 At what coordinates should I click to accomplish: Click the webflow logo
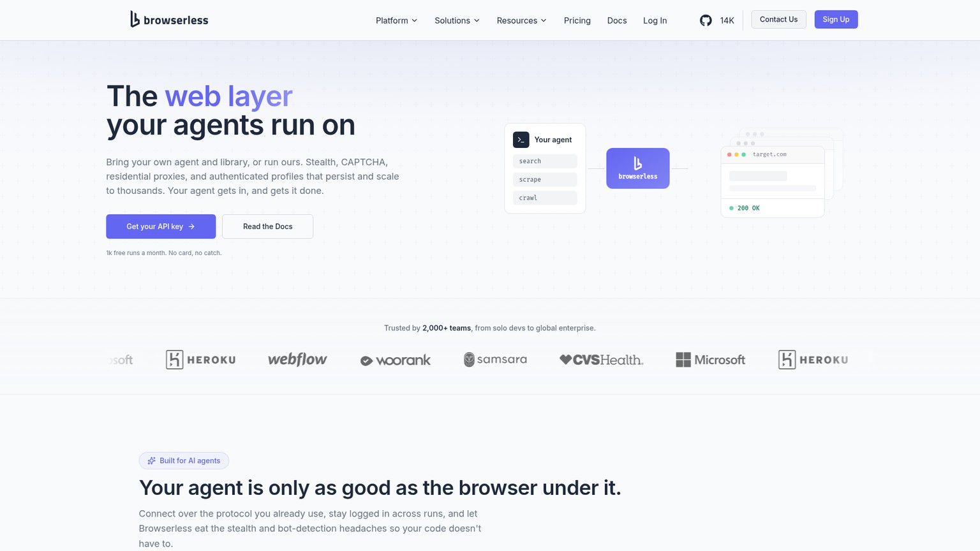point(297,360)
